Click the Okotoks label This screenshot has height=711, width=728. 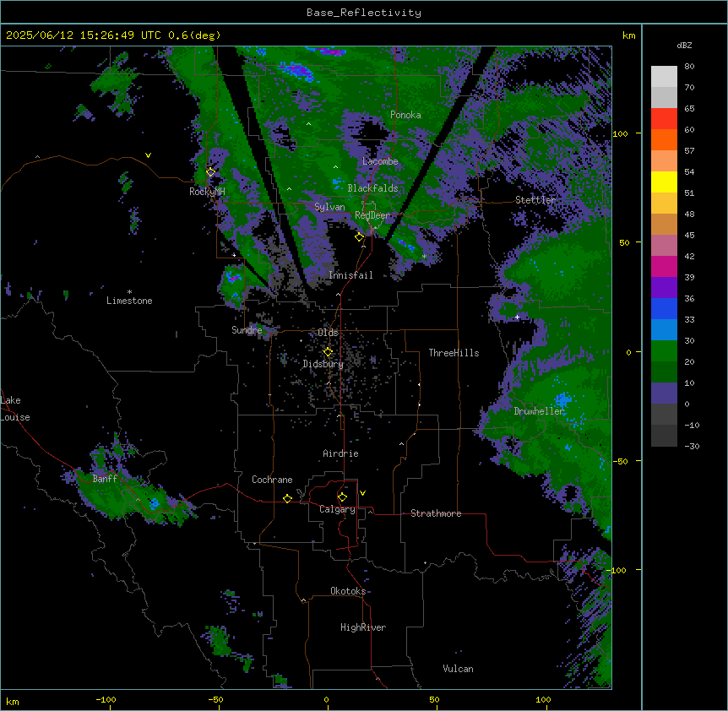tap(348, 591)
